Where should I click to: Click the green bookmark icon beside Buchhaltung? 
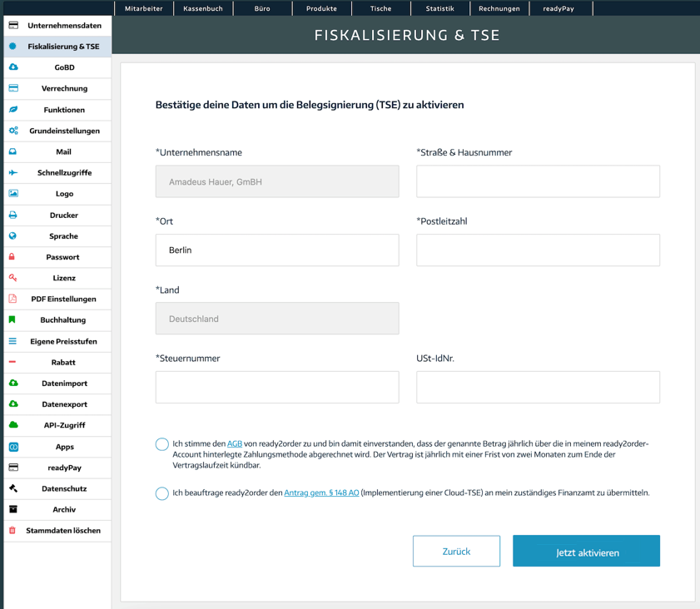click(12, 319)
